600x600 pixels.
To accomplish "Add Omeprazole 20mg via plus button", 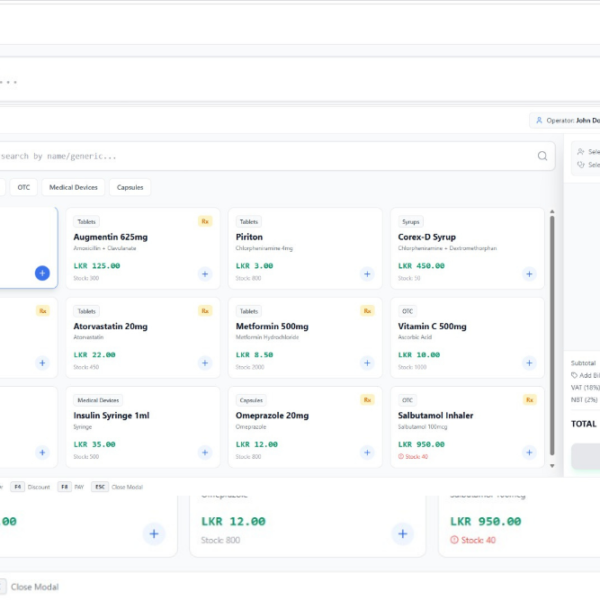I will 366,453.
